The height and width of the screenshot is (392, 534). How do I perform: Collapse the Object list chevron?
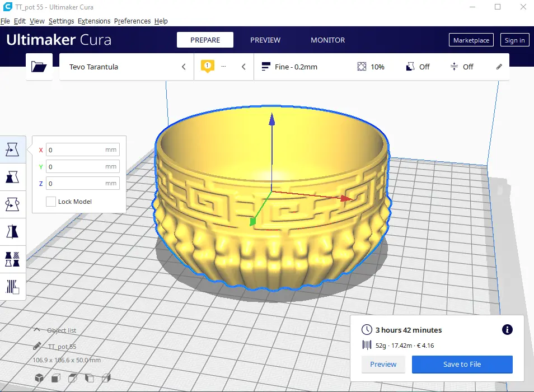37,330
